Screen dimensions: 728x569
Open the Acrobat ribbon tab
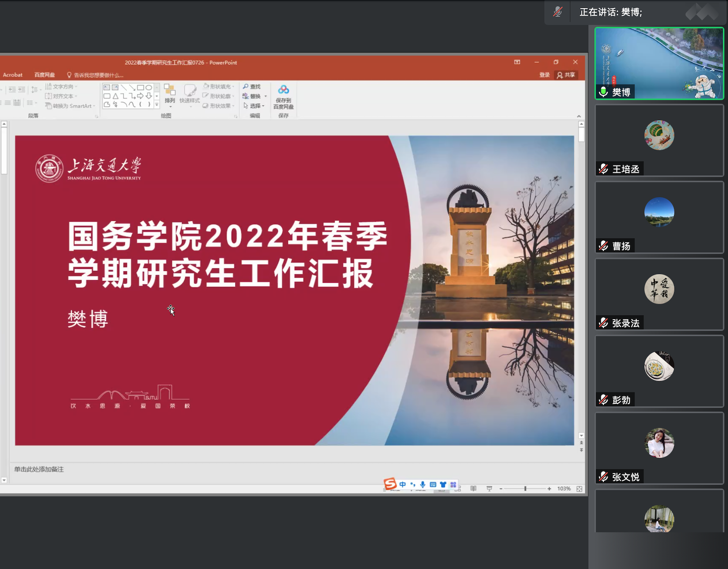tap(13, 75)
